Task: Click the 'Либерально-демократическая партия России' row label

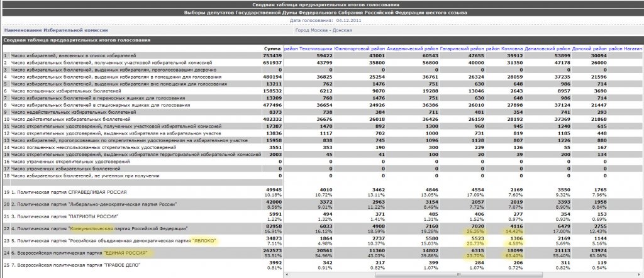Action: (94, 204)
